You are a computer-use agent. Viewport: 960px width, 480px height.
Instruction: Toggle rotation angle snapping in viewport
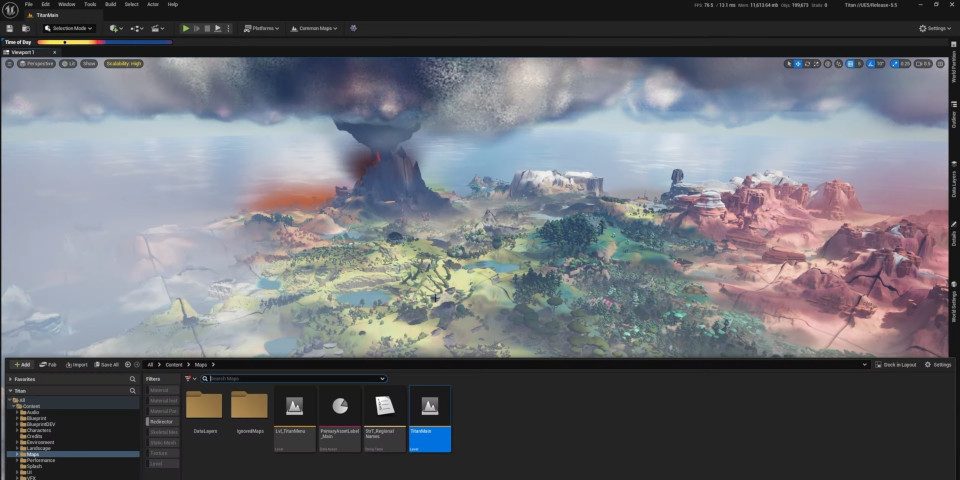coord(872,64)
